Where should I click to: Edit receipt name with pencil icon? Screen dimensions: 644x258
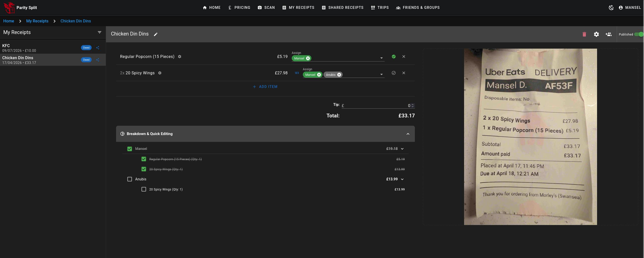(156, 34)
